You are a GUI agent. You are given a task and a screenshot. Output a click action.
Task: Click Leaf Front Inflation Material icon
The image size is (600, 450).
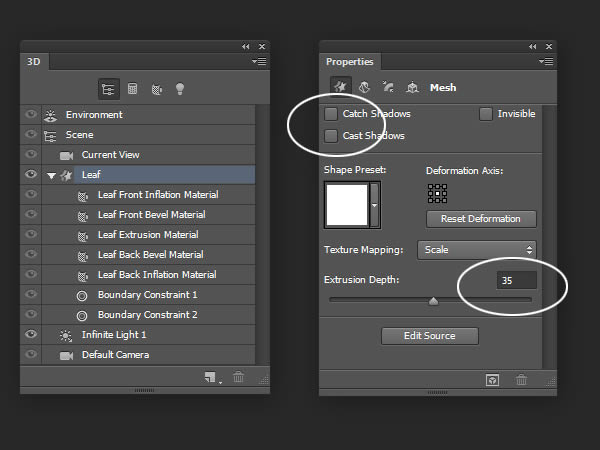pyautogui.click(x=83, y=196)
